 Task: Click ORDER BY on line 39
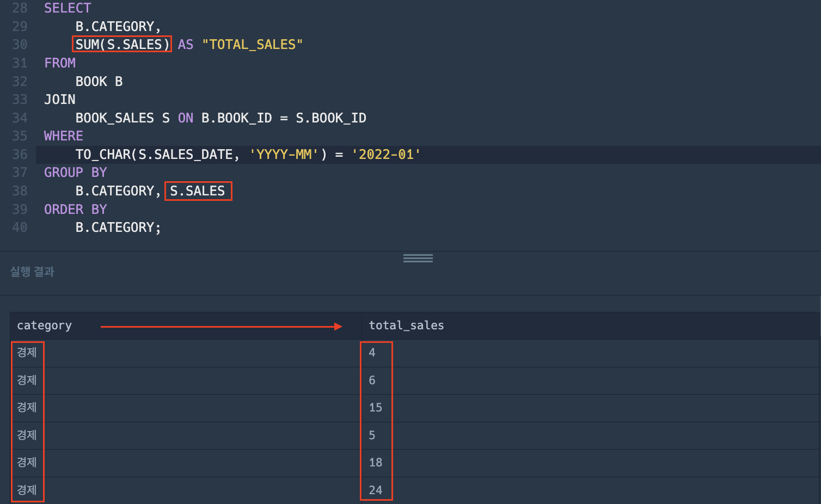click(x=76, y=210)
